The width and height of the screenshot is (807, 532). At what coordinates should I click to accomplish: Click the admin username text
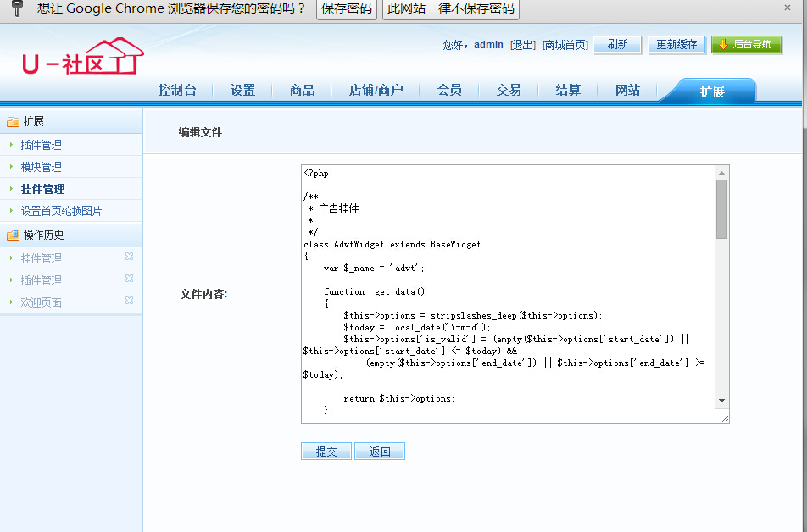(488, 45)
